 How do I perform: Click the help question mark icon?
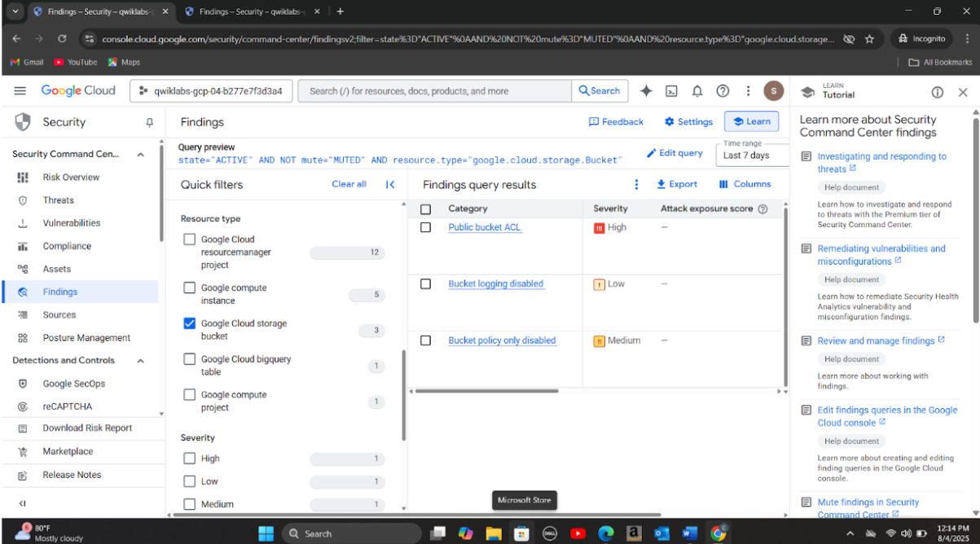coord(723,91)
